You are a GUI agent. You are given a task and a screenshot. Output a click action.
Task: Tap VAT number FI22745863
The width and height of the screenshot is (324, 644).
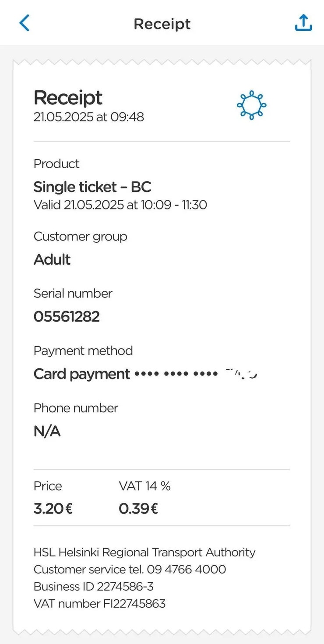tap(99, 604)
